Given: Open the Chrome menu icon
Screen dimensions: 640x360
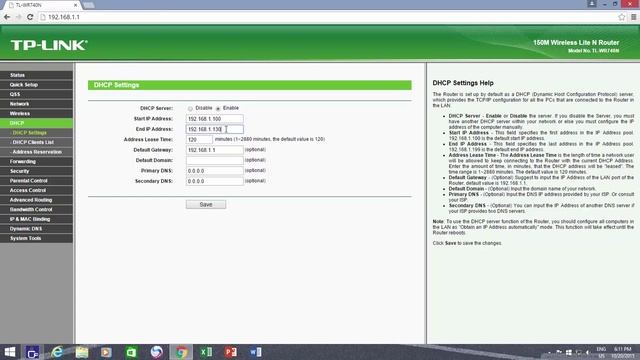Looking at the screenshot, I should [633, 17].
